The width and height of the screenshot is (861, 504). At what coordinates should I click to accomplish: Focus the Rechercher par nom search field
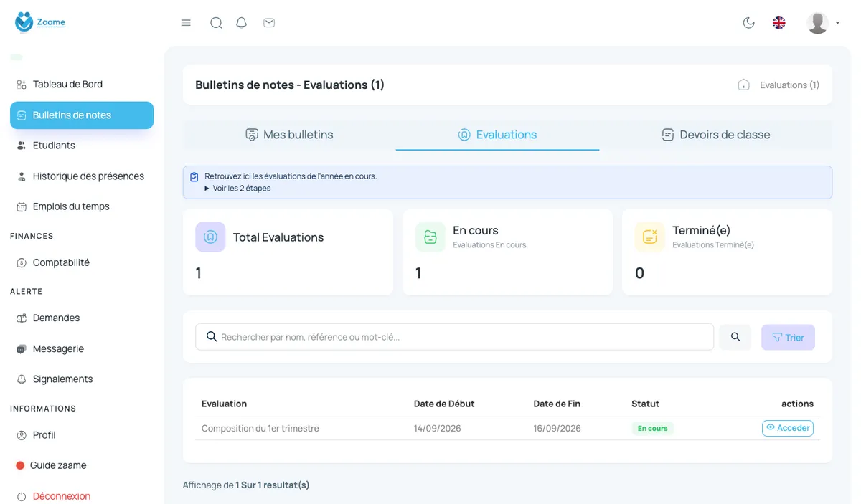[x=454, y=337]
